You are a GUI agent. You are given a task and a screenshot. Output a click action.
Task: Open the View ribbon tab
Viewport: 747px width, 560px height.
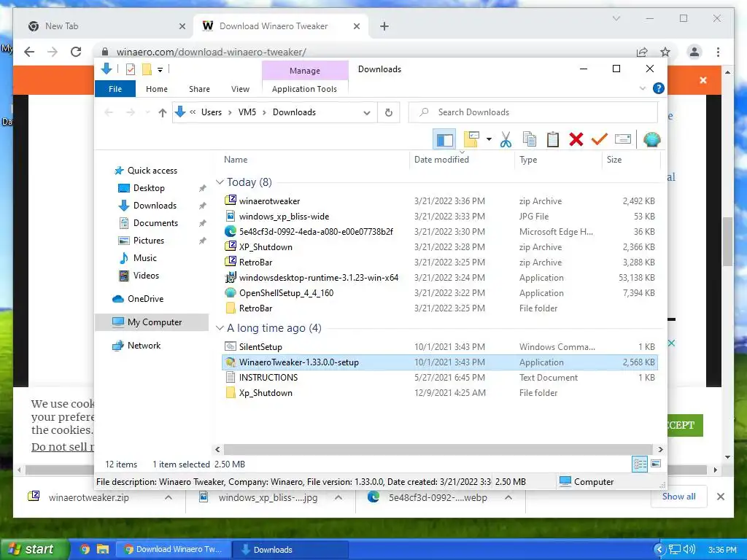pyautogui.click(x=240, y=89)
